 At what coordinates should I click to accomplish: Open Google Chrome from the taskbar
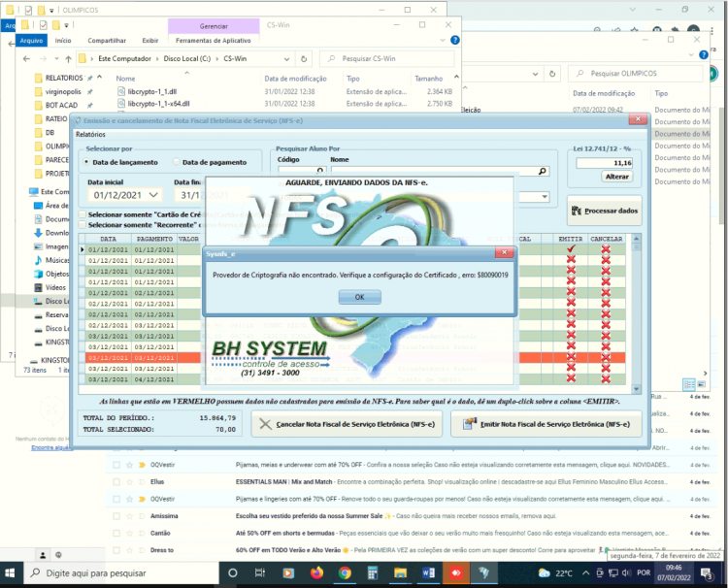coord(345,573)
